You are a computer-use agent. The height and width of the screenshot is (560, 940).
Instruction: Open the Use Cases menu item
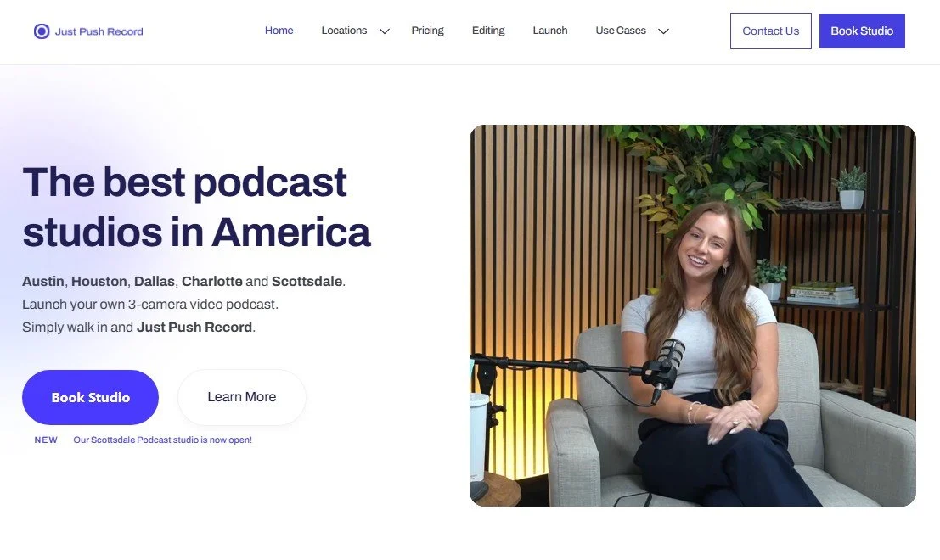click(x=621, y=31)
